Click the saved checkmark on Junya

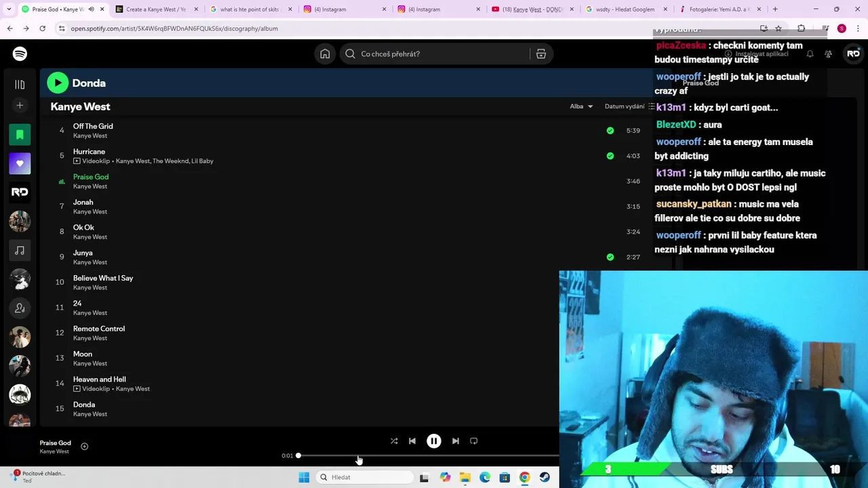(610, 257)
